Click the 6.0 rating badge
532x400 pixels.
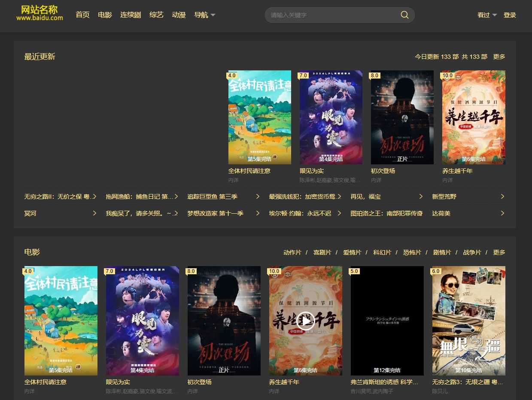point(436,271)
